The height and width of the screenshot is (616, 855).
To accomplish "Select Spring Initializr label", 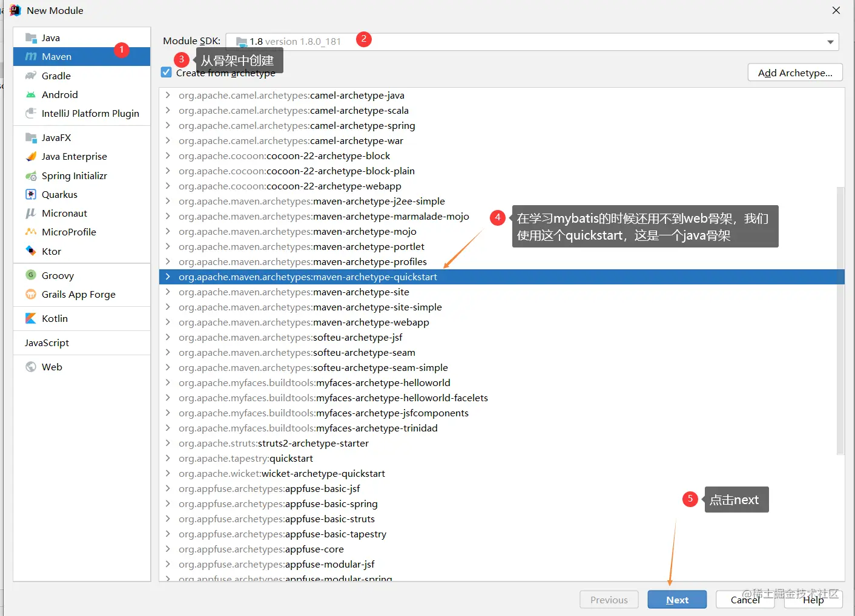I will click(x=74, y=175).
